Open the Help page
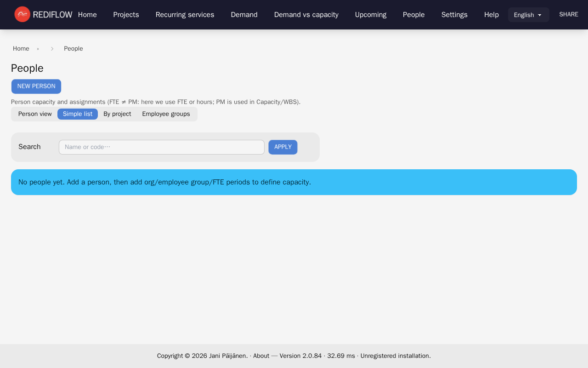The height and width of the screenshot is (368, 588). point(491,15)
